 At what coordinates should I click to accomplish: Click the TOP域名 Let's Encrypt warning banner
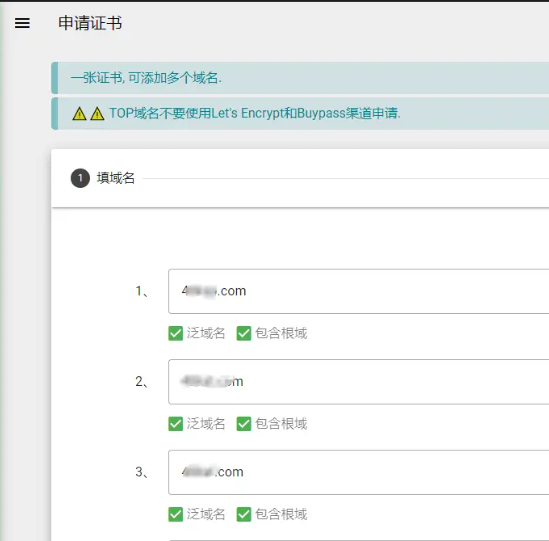click(x=300, y=113)
